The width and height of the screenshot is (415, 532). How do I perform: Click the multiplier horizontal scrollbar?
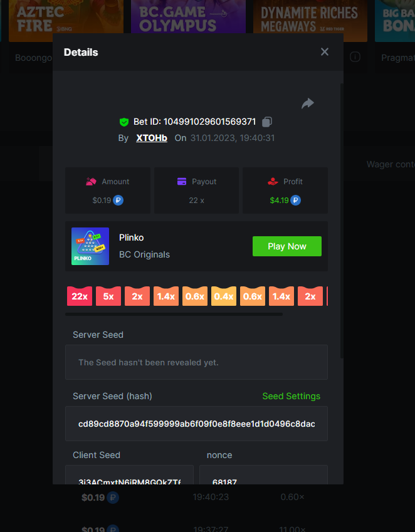click(174, 314)
